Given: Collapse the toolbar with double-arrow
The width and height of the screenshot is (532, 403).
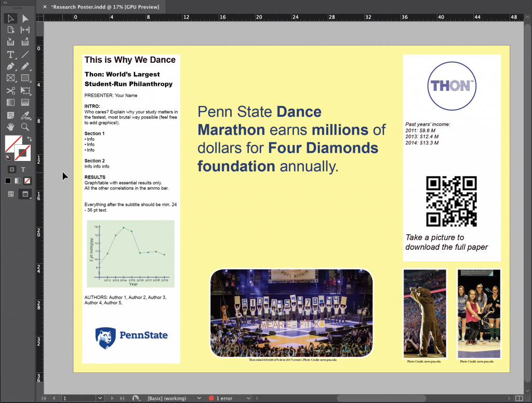Looking at the screenshot, I should coord(5,3).
